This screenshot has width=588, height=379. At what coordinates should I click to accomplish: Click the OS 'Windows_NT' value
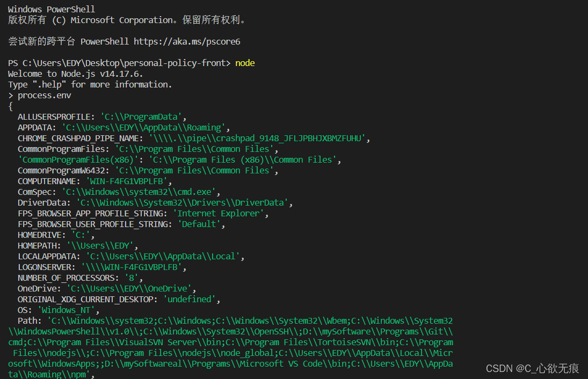(x=66, y=310)
